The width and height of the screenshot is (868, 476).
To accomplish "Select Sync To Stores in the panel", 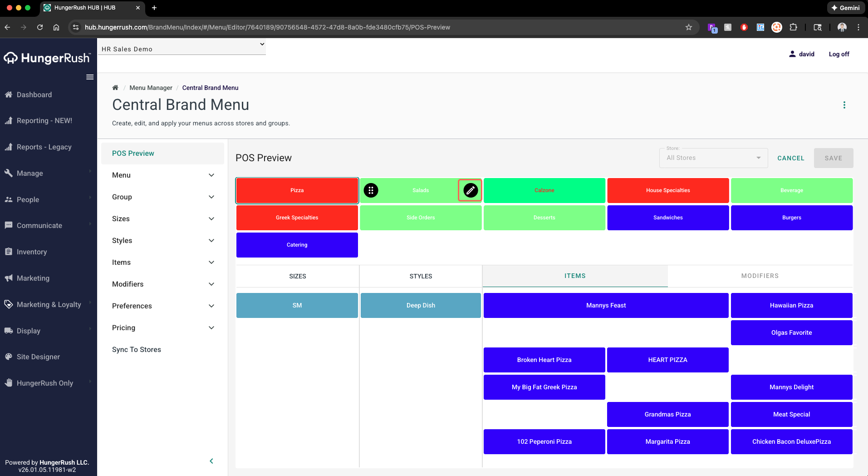I will pos(136,349).
